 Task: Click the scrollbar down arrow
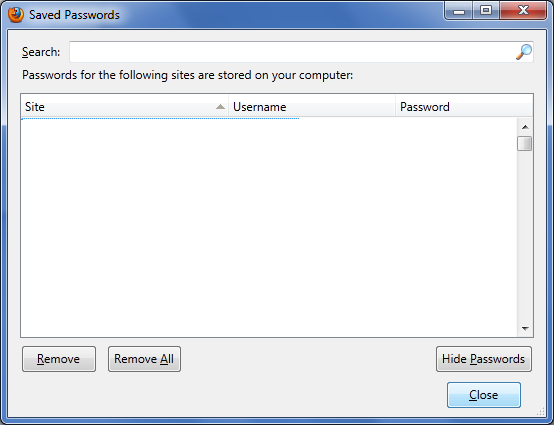coord(525,329)
